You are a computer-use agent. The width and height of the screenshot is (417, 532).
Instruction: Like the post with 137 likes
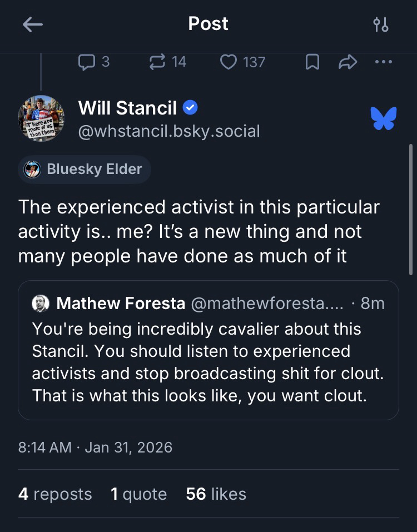click(x=229, y=62)
